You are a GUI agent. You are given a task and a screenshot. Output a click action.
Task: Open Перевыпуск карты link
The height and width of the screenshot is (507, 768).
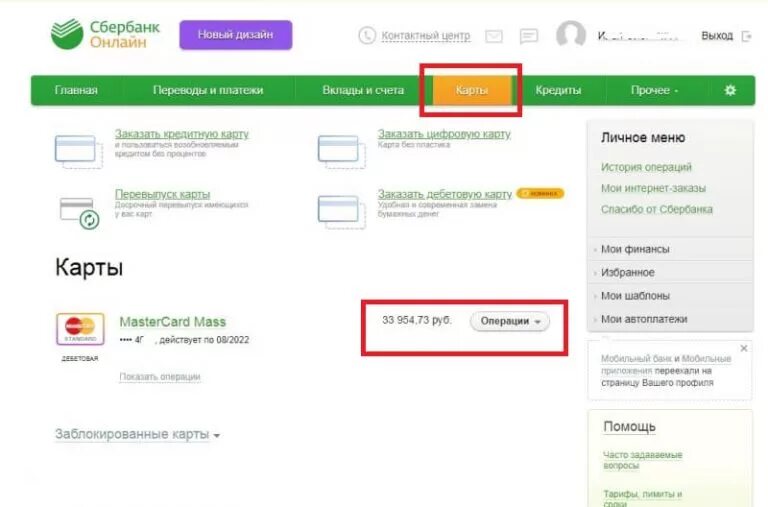(163, 194)
